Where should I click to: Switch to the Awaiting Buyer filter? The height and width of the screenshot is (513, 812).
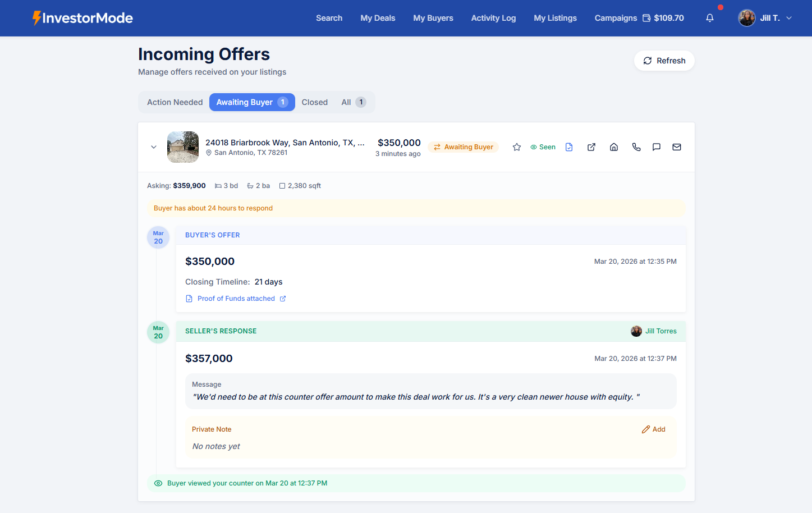[x=251, y=102]
